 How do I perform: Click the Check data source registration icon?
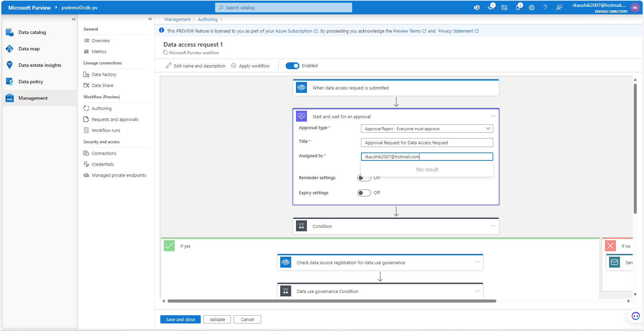pyautogui.click(x=286, y=262)
